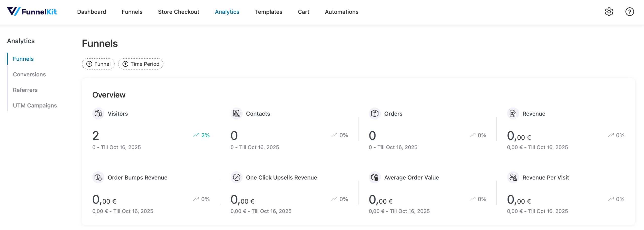The height and width of the screenshot is (230, 644).
Task: Open Store Checkout in the navigation
Action: pos(179,12)
